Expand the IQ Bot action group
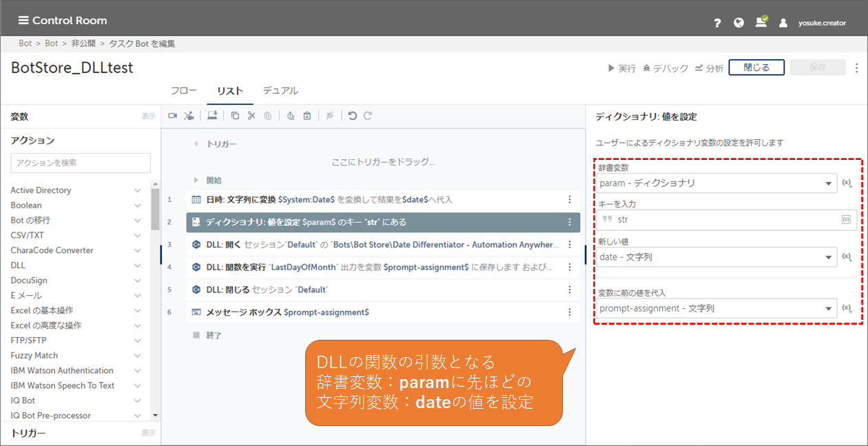This screenshot has height=446, width=868. (x=138, y=401)
